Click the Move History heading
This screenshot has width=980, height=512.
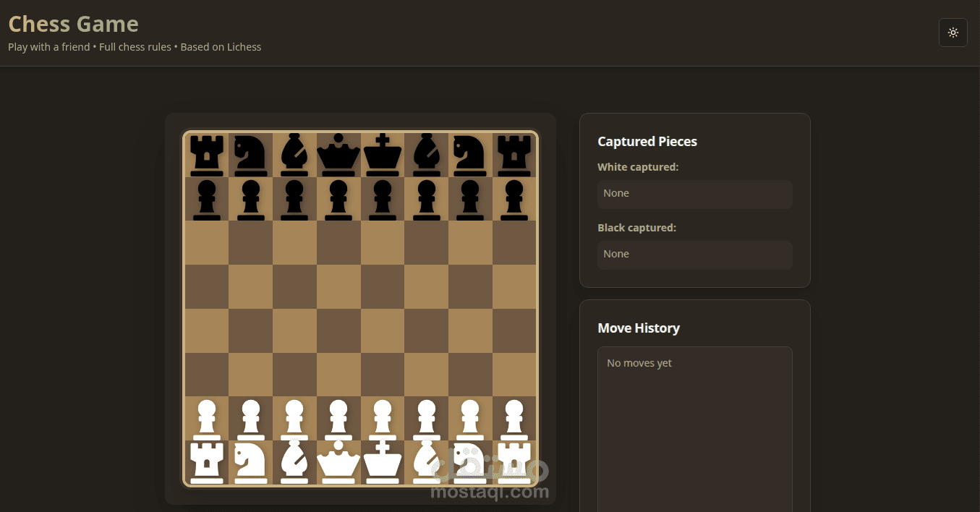(639, 328)
